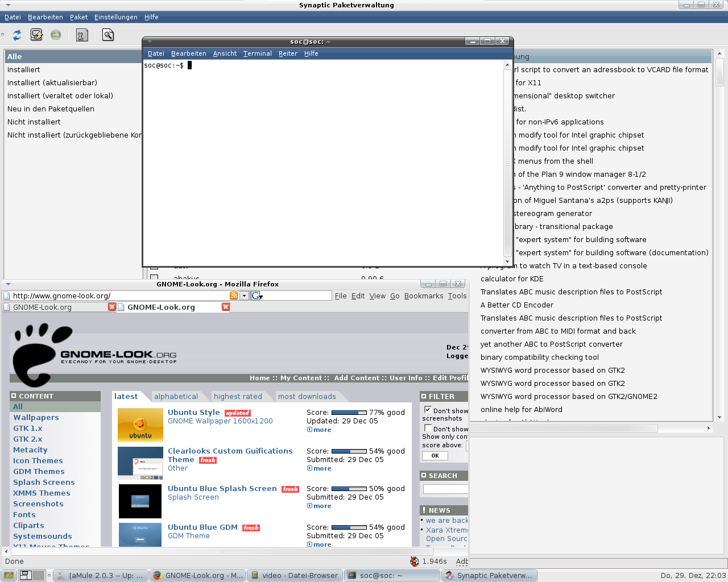The image size is (728, 582).
Task: Click the green Apply icon in Synaptic
Action: [56, 35]
